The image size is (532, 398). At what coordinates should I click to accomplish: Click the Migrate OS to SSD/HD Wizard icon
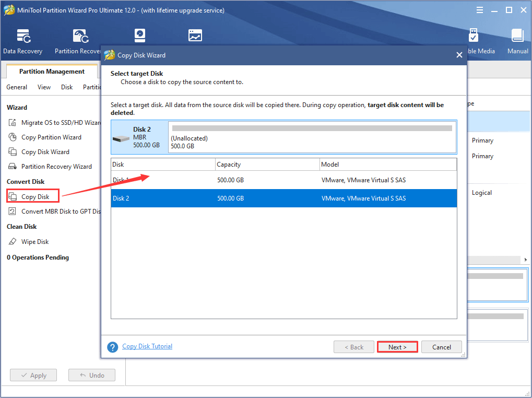tap(13, 123)
